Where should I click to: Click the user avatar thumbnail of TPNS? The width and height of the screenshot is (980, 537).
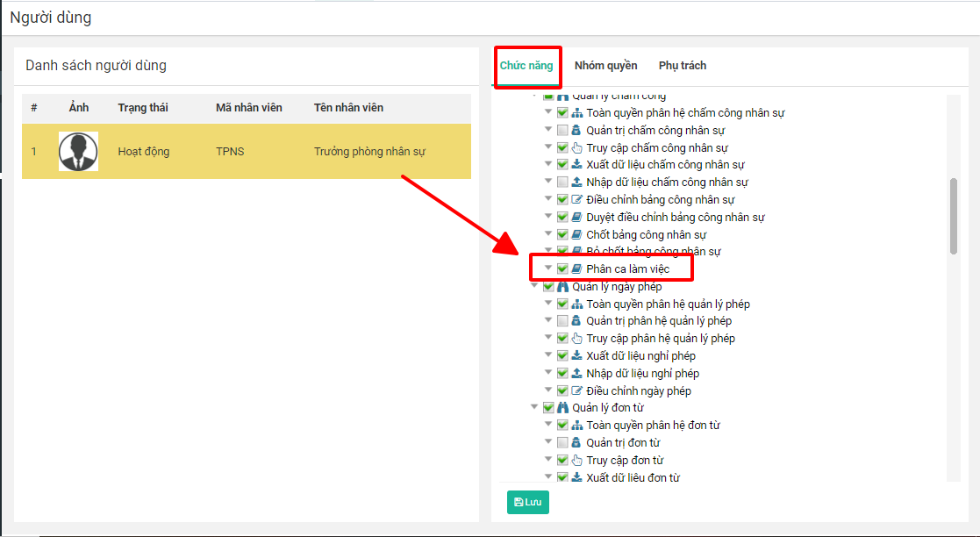tap(78, 152)
